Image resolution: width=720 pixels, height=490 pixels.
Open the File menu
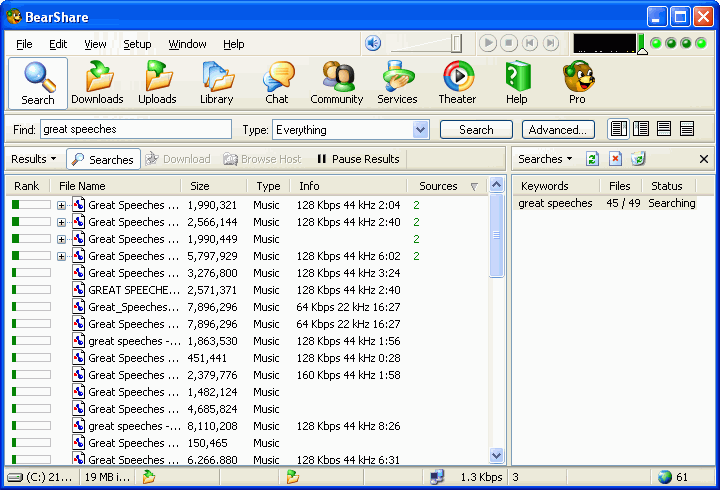[24, 44]
